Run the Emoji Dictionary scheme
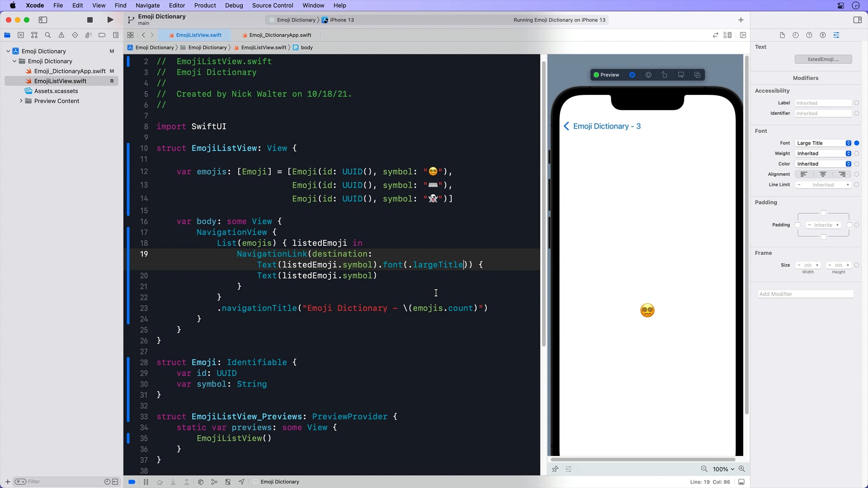Screen dimensions: 868x488 click(x=110, y=20)
